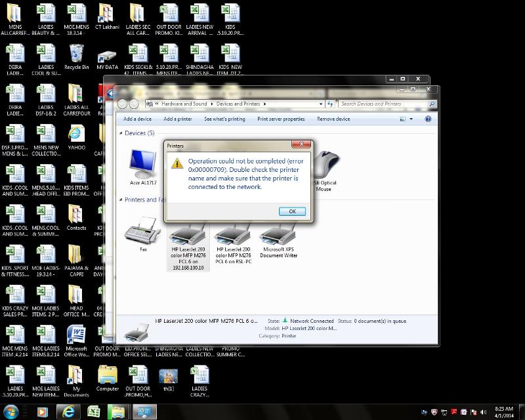Select the CT Lakhani desktop folder
The image size is (525, 420).
(107, 17)
